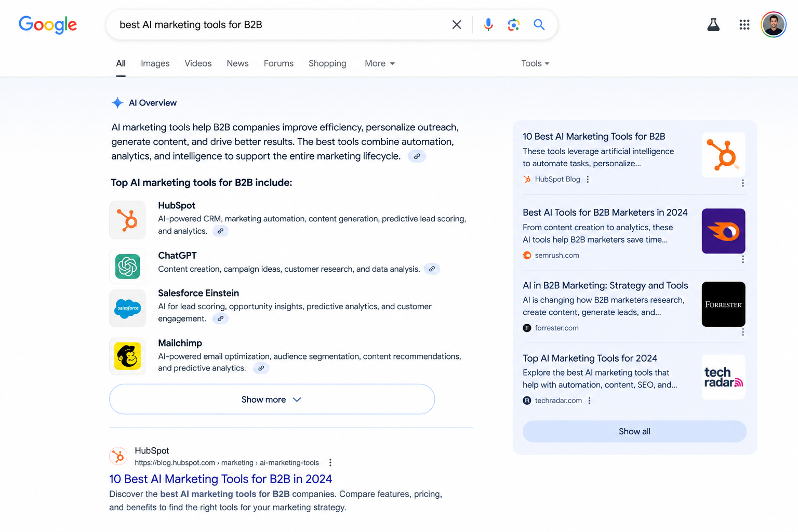Open source link chip for HubSpot description

click(x=220, y=231)
